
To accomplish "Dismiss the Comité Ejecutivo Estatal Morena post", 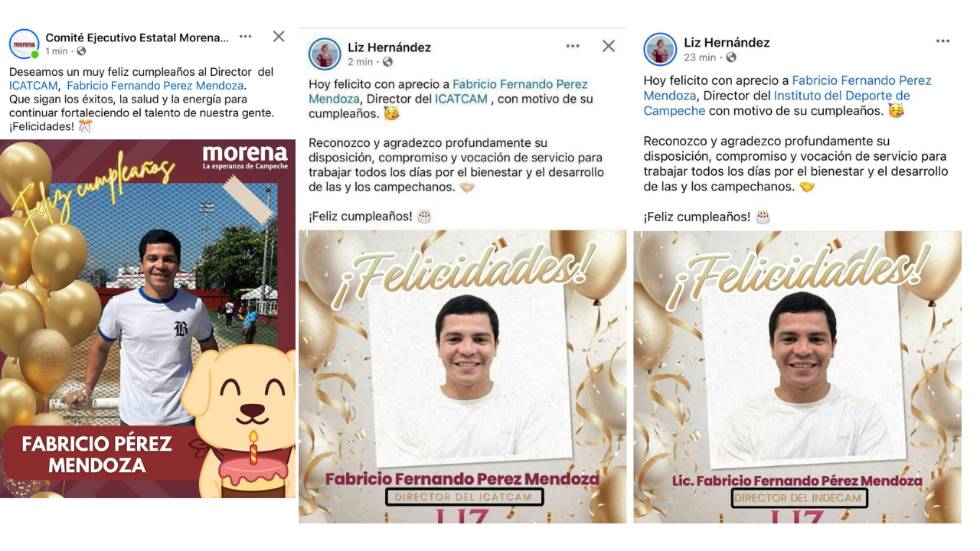I will tap(279, 37).
